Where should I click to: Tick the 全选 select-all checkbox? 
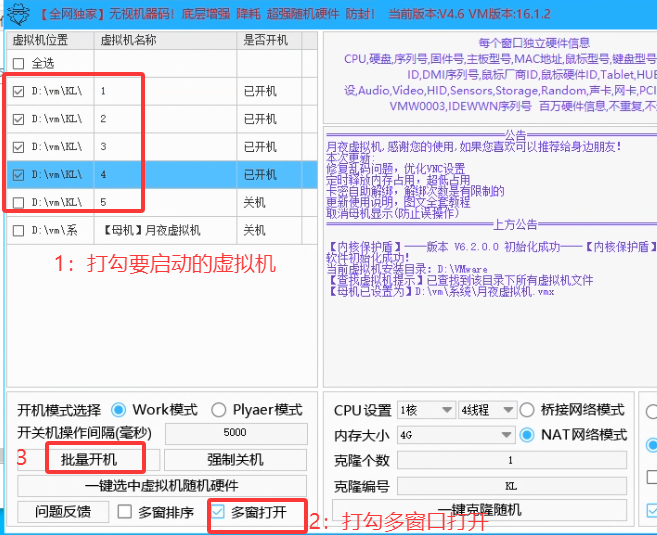coord(19,63)
